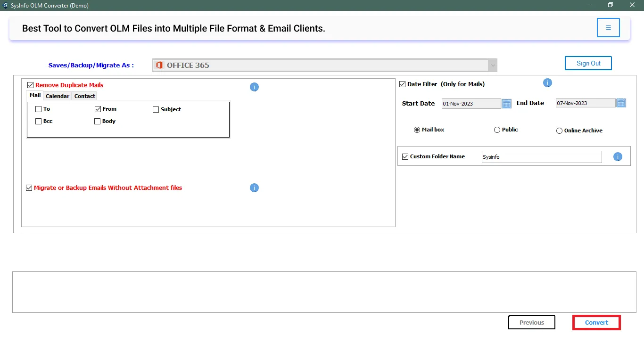
Task: Click info icon next to Date Filter
Action: [x=547, y=83]
